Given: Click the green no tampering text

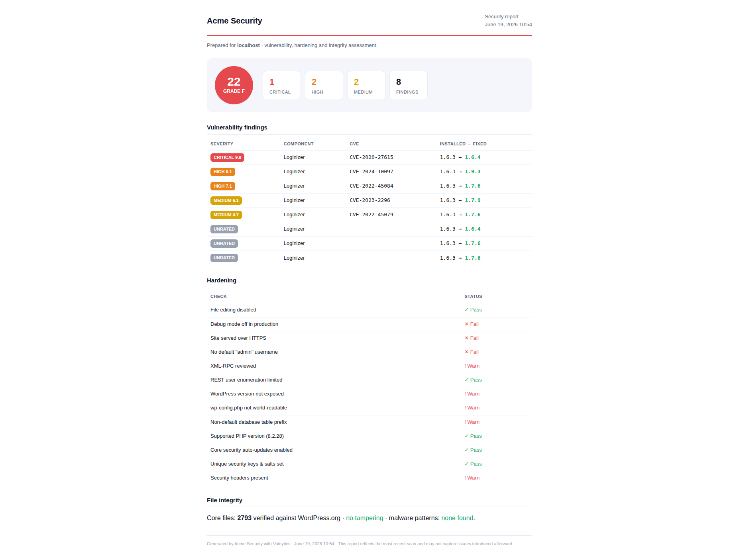Looking at the screenshot, I should [x=364, y=518].
